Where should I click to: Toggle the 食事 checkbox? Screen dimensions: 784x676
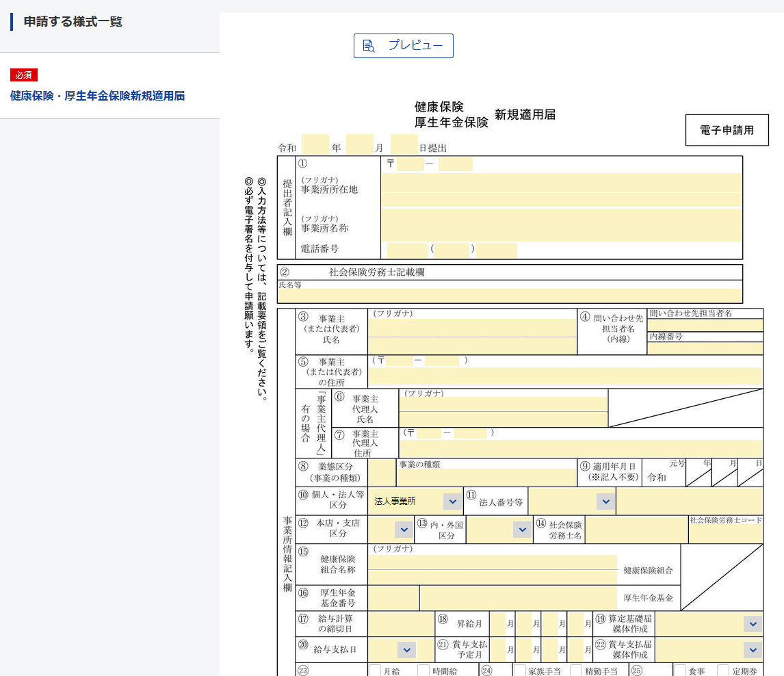click(x=681, y=671)
